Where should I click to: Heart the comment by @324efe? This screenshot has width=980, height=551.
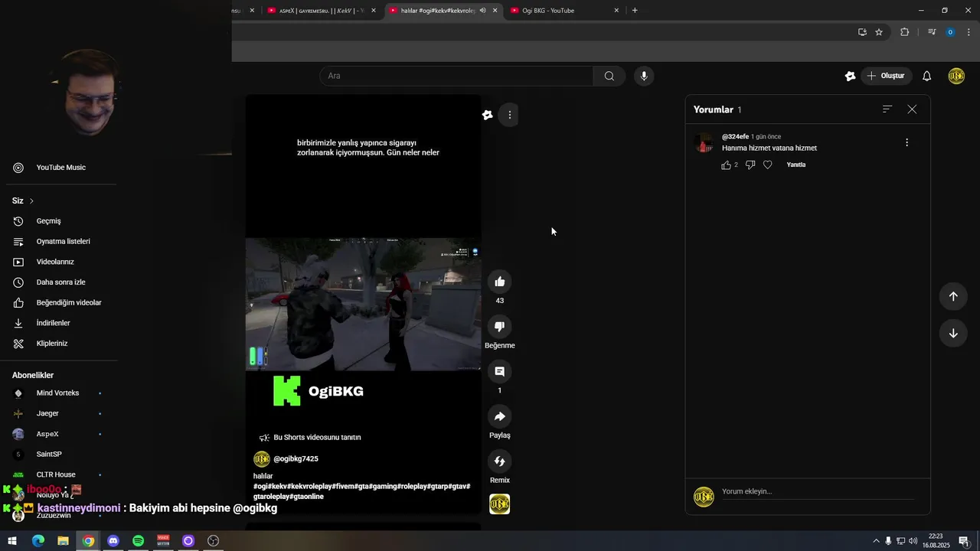click(768, 165)
